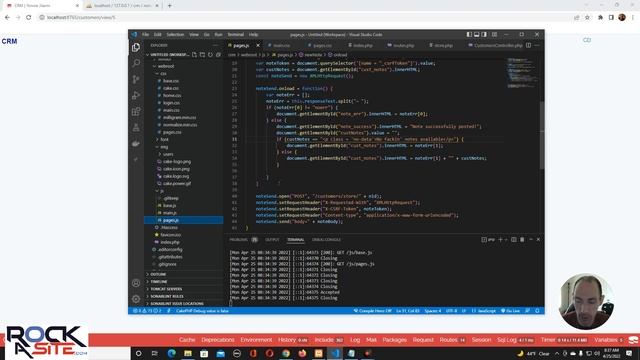Screen dimensions: 640x360
Task: Open the Run and Debug view
Action: click(136, 95)
